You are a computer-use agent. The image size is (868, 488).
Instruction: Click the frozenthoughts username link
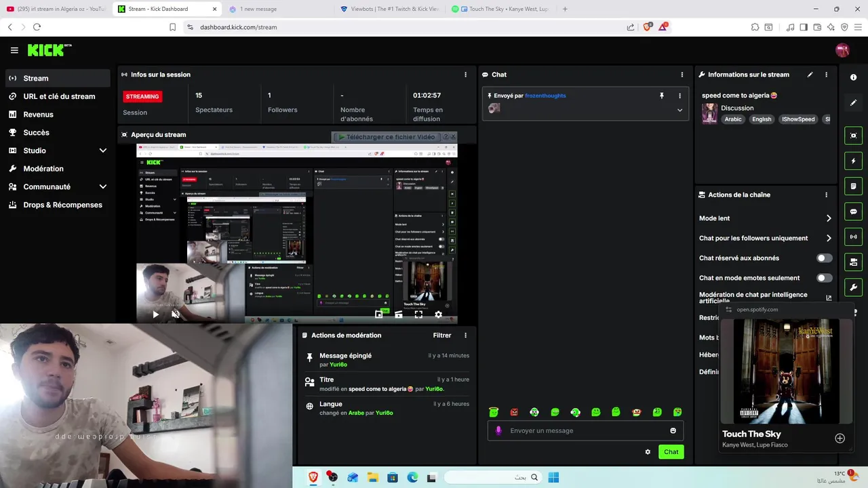tap(545, 96)
